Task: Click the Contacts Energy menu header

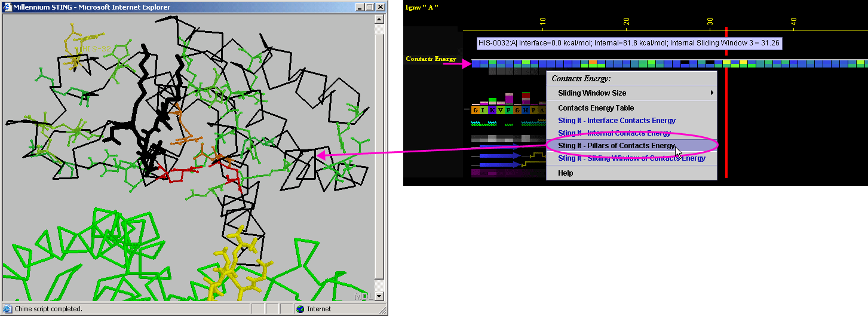Action: tap(581, 78)
